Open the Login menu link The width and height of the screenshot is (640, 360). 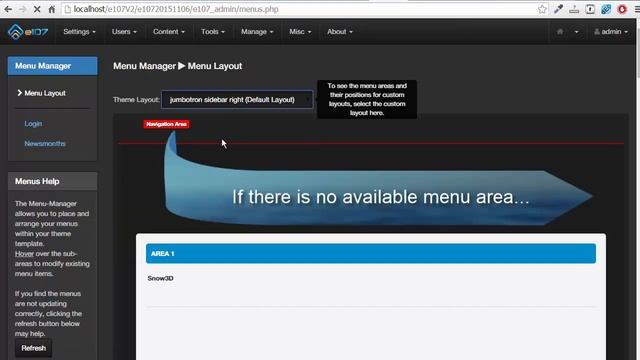point(33,123)
